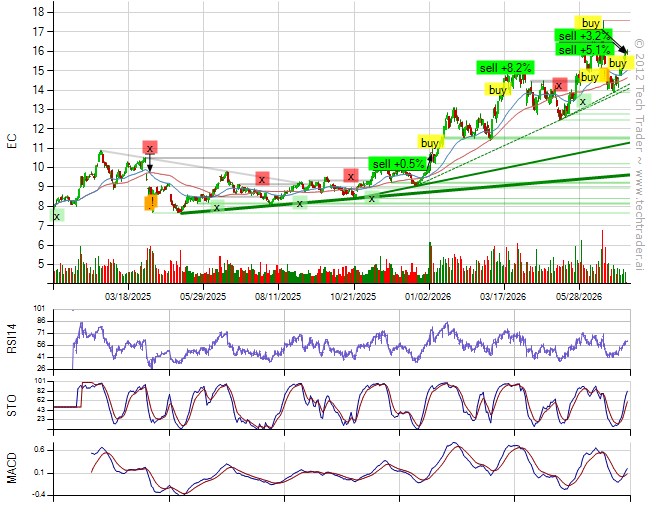Click the 05/28/2026 date label

tap(579, 297)
